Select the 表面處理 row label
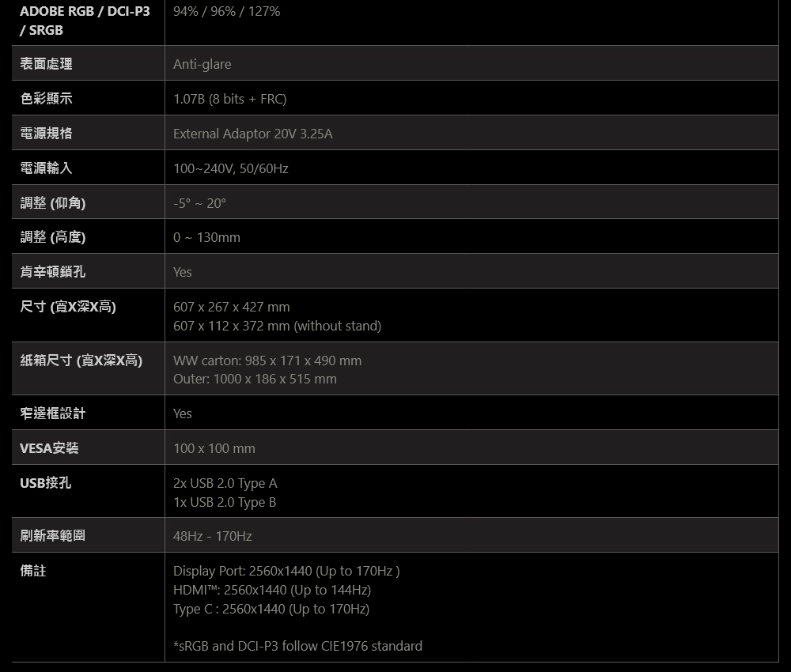 pyautogui.click(x=46, y=63)
